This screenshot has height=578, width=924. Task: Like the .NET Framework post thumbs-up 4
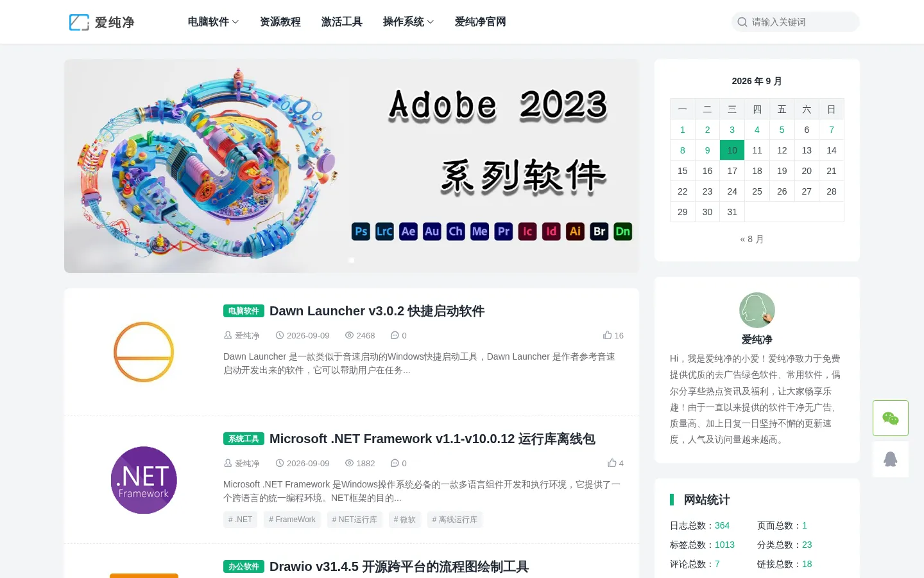click(615, 463)
